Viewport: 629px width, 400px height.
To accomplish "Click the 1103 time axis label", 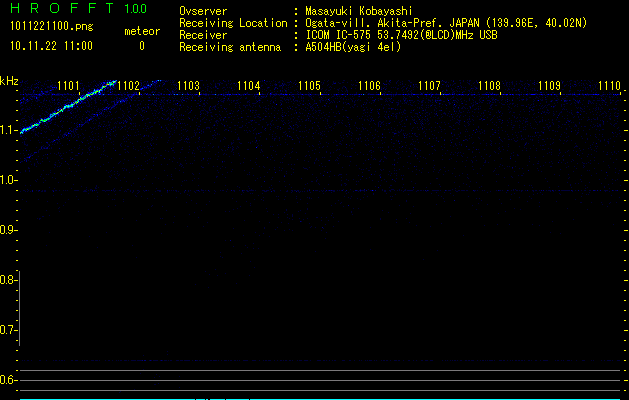I will click(x=189, y=85).
